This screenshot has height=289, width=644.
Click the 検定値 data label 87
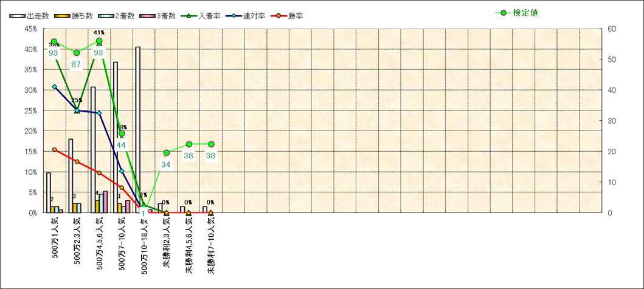pos(76,64)
